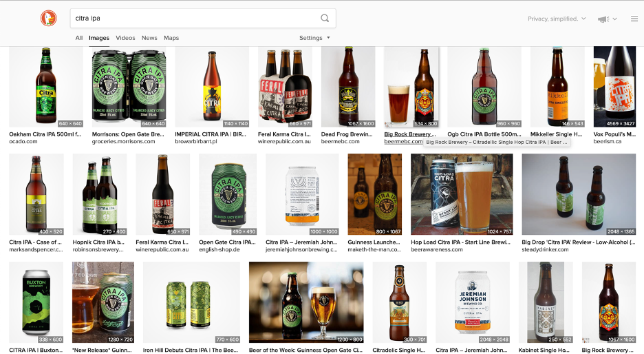
Task: Open the Settings dropdown
Action: [314, 38]
